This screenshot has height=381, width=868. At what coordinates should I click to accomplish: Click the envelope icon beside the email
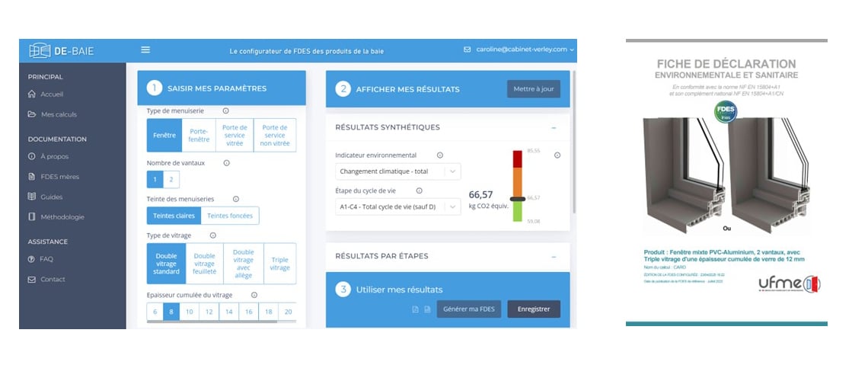click(468, 50)
